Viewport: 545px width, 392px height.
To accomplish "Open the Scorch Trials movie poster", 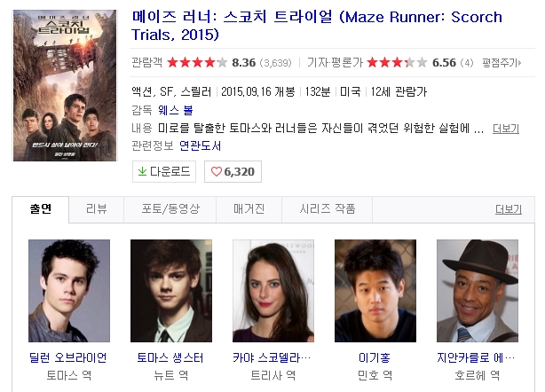I will 65,85.
